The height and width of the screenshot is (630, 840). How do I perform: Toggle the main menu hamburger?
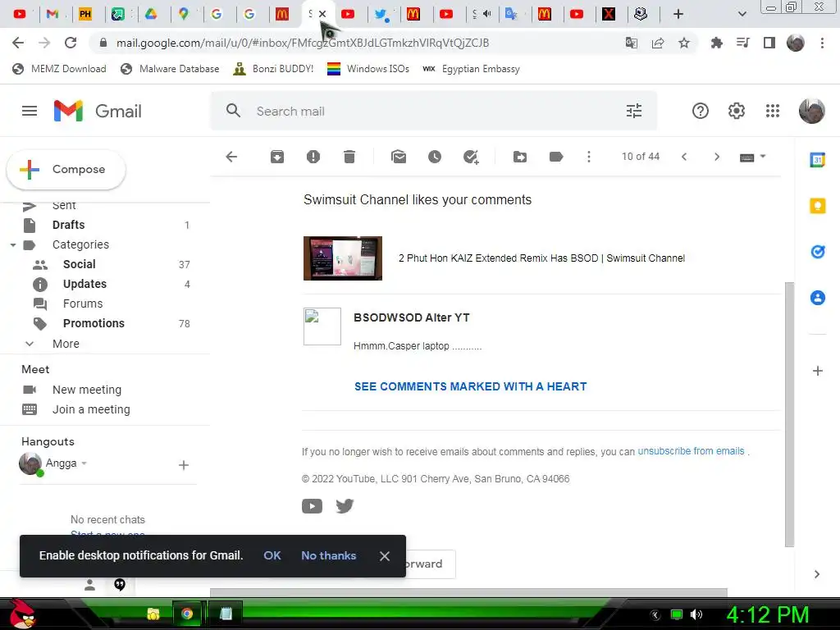click(x=30, y=111)
